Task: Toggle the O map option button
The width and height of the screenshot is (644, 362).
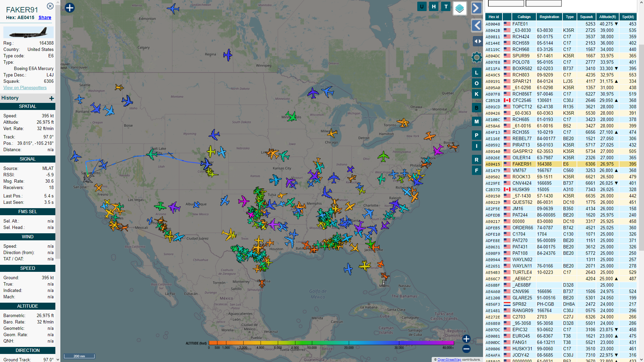Action: 477,83
